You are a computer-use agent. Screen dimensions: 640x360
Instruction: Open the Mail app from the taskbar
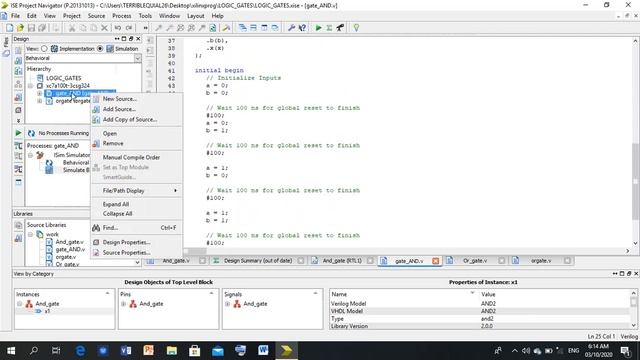pos(218,351)
